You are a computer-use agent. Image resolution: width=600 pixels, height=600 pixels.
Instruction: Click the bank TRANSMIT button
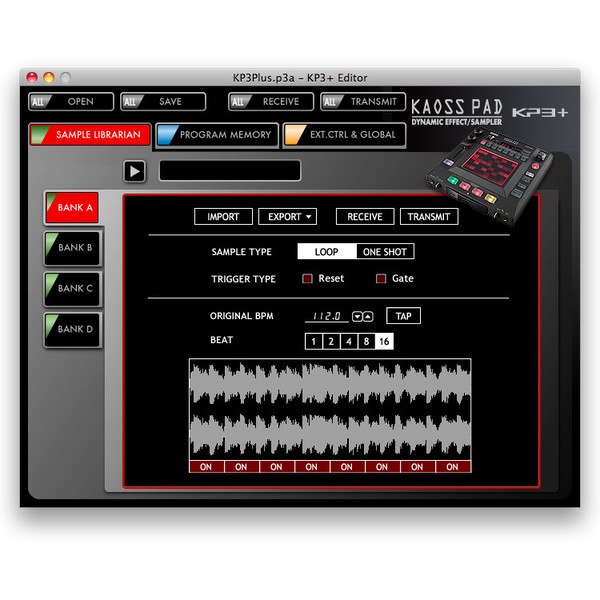(429, 217)
